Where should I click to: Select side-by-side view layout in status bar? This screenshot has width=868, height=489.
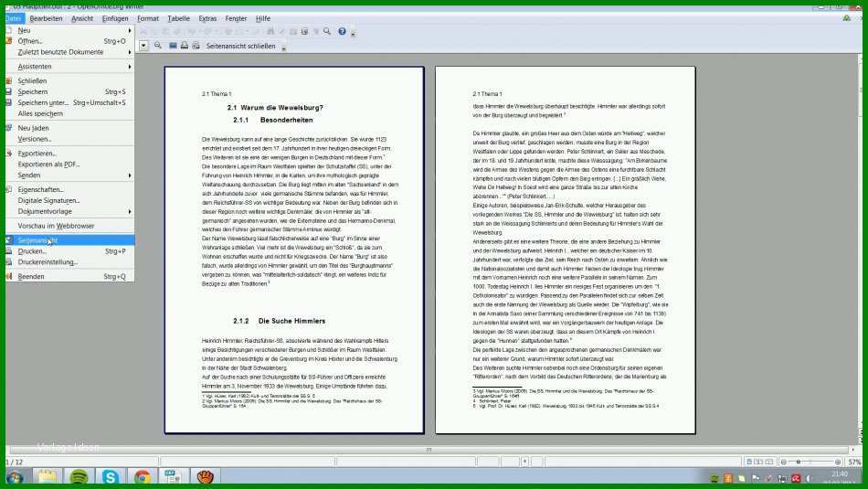(759, 462)
